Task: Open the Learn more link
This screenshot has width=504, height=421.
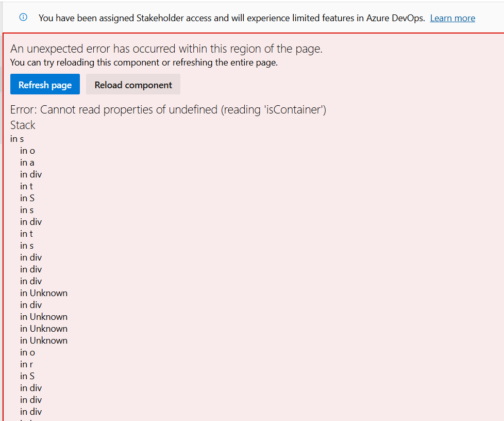Action: pos(452,18)
